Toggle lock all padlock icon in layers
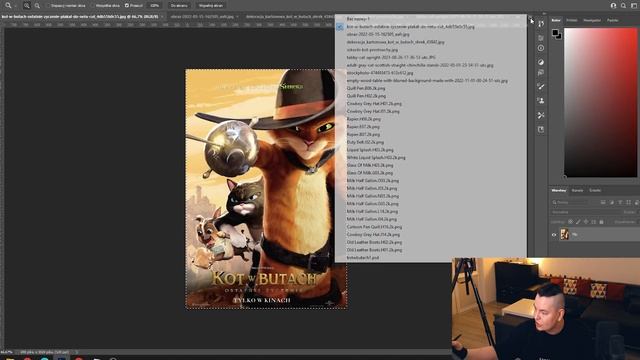 click(601, 222)
